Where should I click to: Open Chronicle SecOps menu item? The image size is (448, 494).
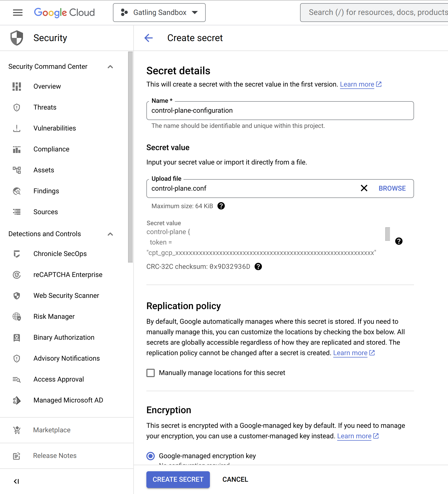(x=60, y=254)
